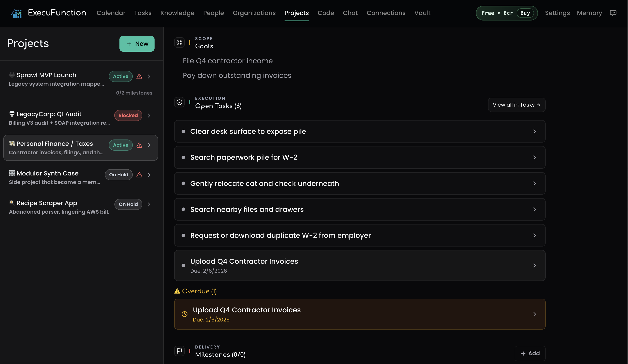
Task: Expand the LegacyCorp: Q1 Audit project chevron
Action: (149, 115)
